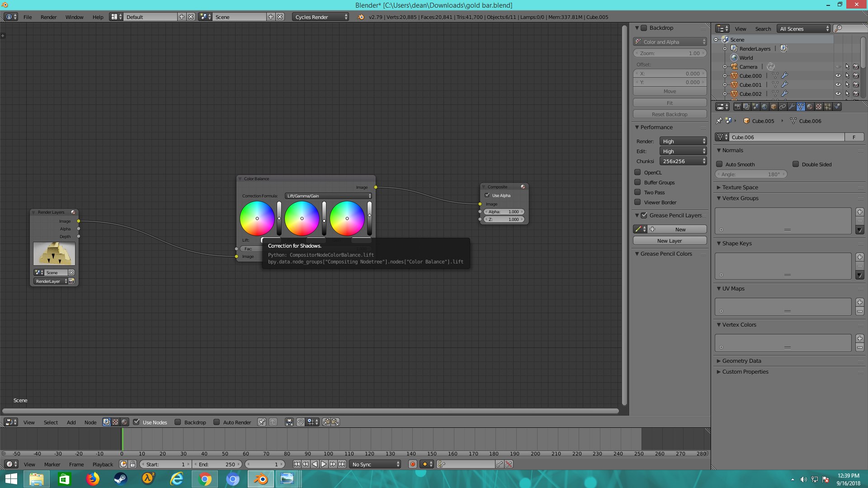
Task: Open the Node menu in node editor
Action: click(x=90, y=422)
